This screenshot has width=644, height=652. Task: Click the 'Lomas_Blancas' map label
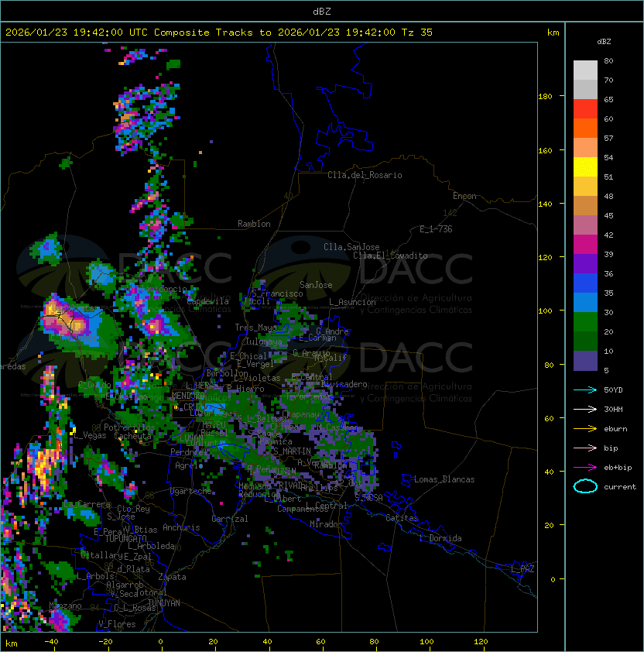(444, 479)
